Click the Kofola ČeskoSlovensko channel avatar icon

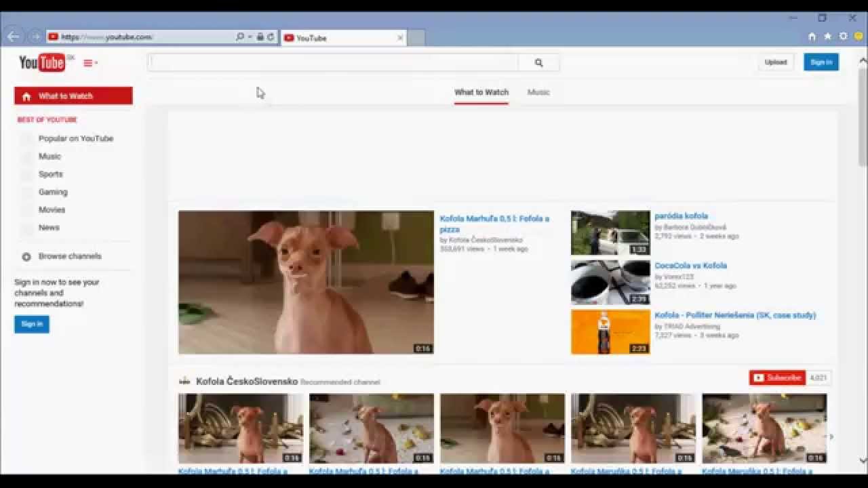[184, 381]
